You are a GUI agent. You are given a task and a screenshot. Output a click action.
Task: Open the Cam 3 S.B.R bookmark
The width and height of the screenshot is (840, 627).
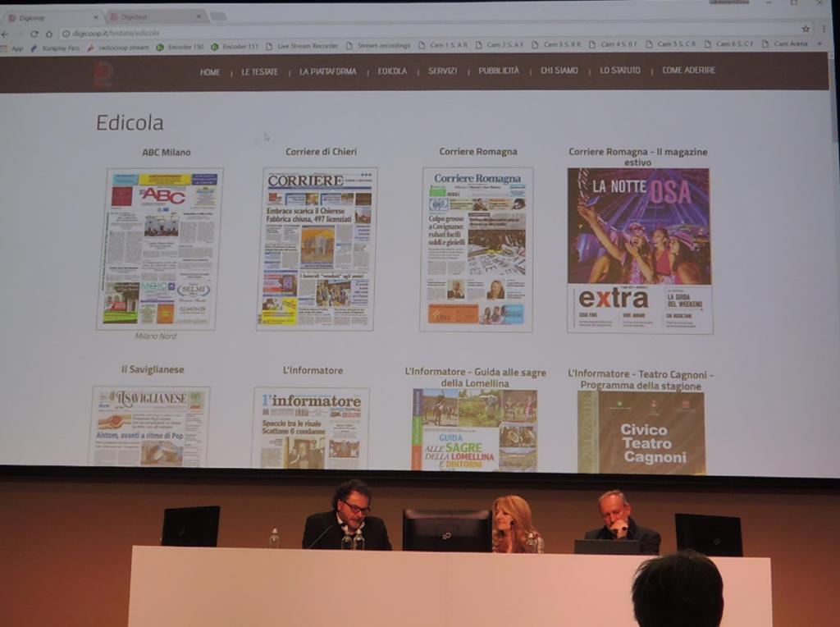(556, 44)
